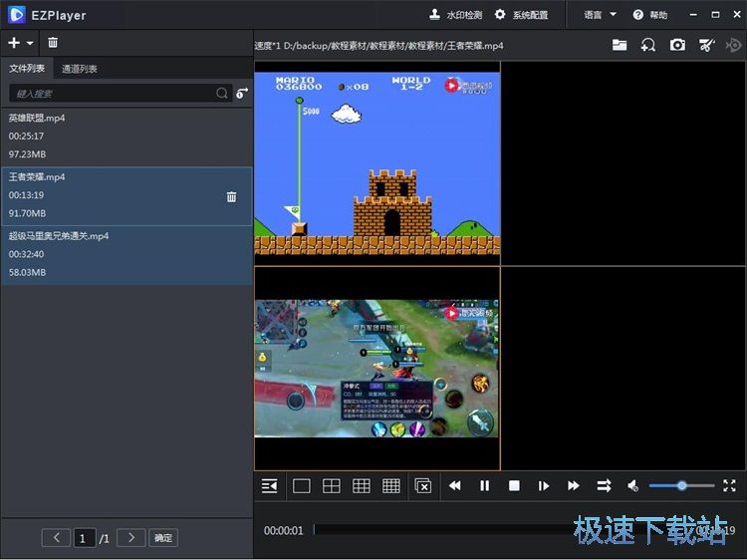Switch to the 通道列表 tab
Viewport: 747px width, 560px height.
[80, 69]
